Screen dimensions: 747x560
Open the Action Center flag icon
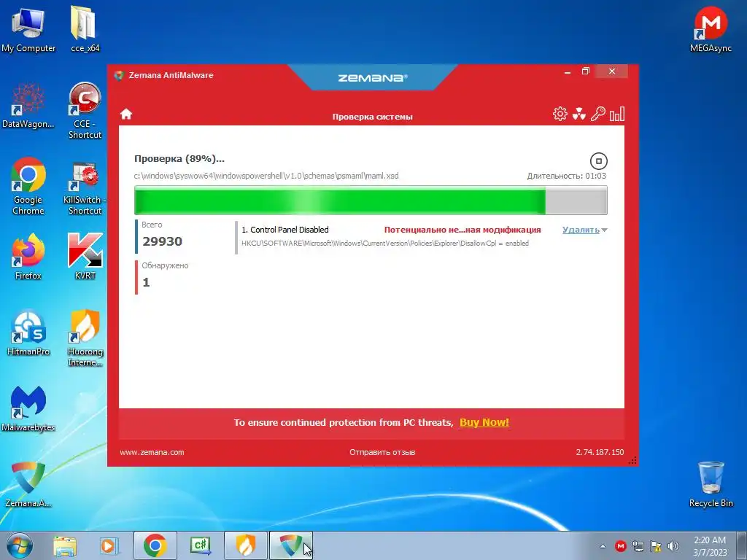[x=656, y=546]
